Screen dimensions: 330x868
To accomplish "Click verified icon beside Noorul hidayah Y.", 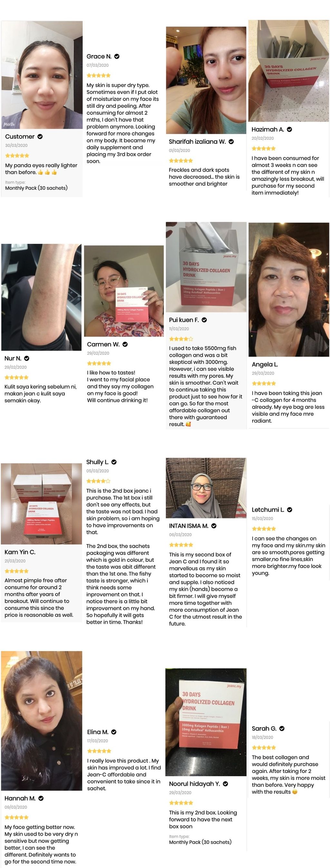I will point(226,784).
